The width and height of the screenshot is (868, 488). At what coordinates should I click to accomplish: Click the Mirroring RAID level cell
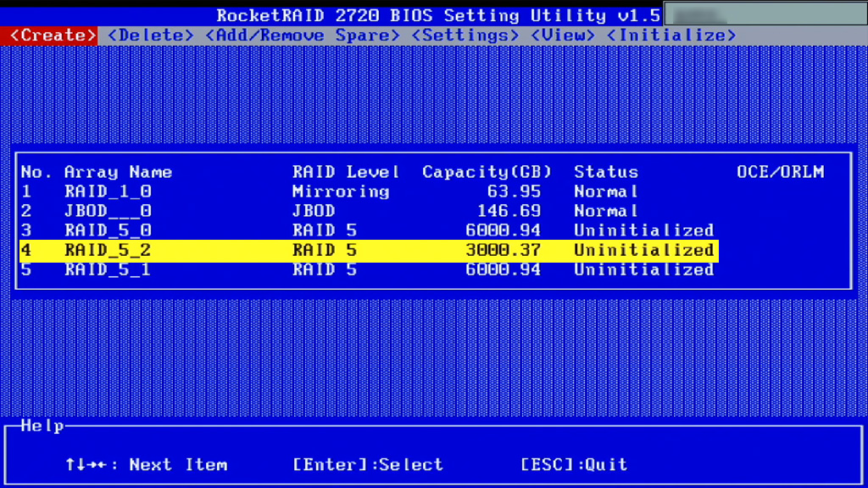click(x=341, y=191)
